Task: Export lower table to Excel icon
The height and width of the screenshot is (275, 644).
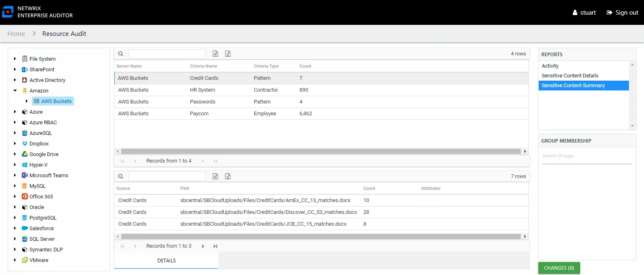Action: click(x=228, y=176)
